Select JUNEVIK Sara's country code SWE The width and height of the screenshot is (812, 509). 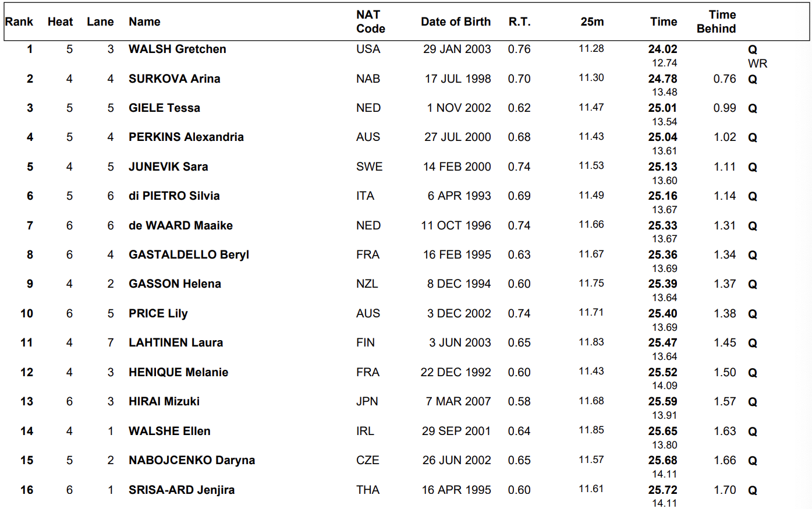(369, 167)
